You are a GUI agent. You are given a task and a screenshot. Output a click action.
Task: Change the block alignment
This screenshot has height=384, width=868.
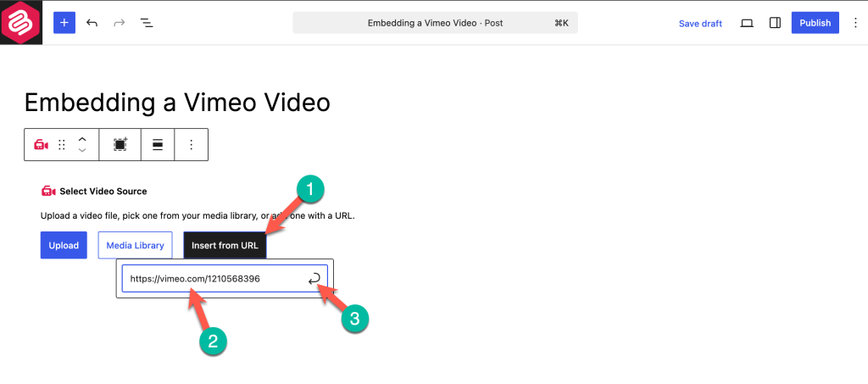pos(158,145)
